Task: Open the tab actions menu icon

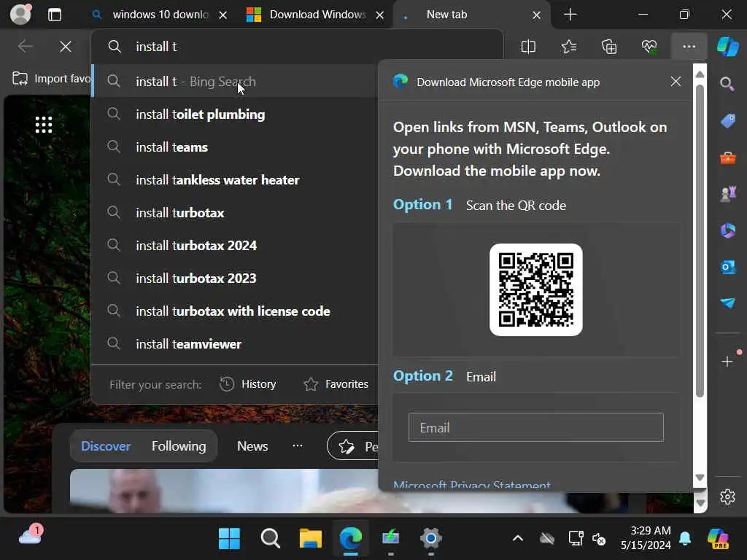Action: [x=55, y=15]
